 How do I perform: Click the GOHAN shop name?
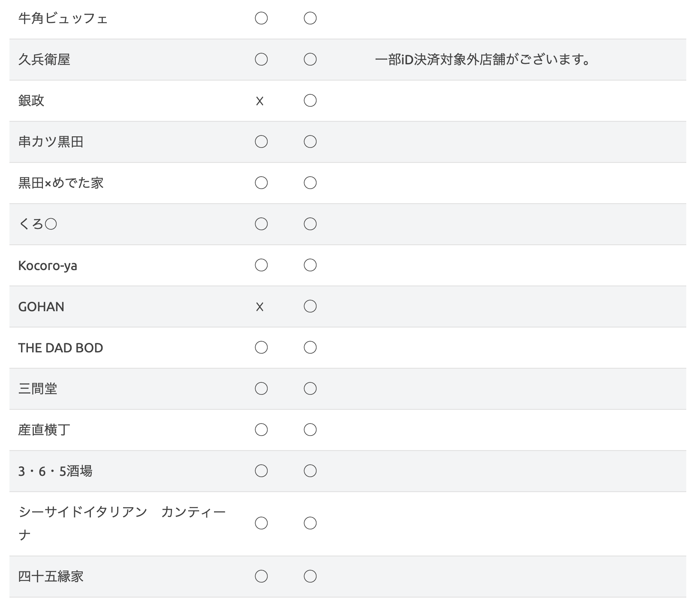(x=41, y=307)
